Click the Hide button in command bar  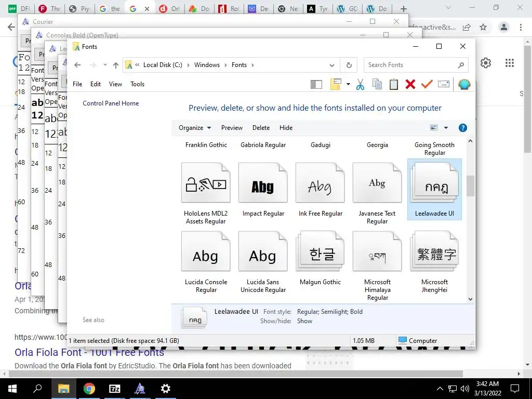click(x=286, y=128)
